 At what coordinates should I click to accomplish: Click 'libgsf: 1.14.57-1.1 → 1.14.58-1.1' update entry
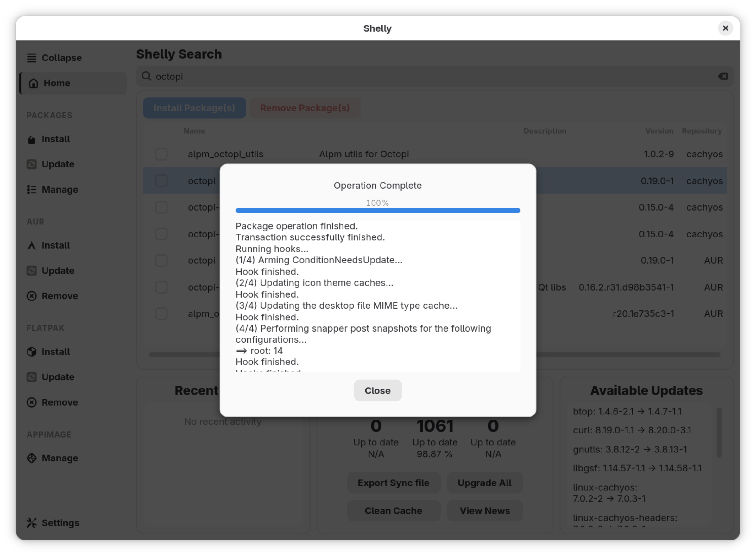coord(637,468)
